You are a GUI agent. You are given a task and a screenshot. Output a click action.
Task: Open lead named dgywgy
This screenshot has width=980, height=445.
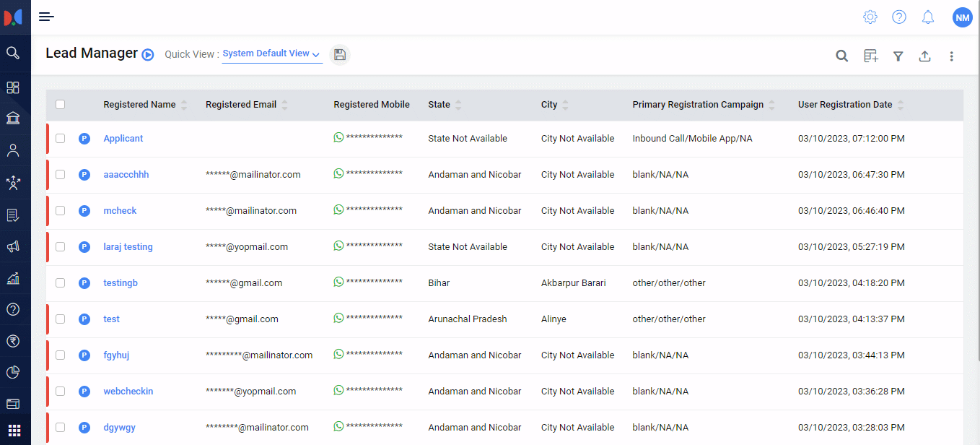(x=119, y=428)
